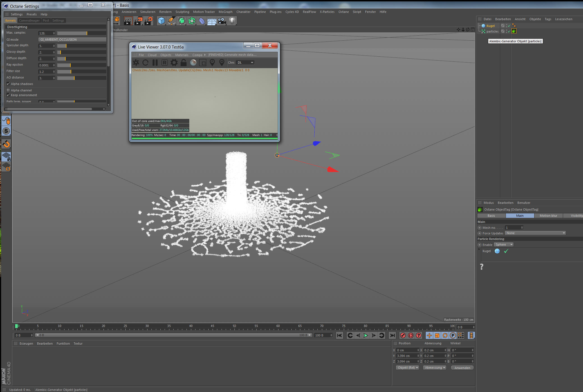Screen dimensions: 583x392
Task: Open the Chn DL channel dropdown
Action: point(245,63)
